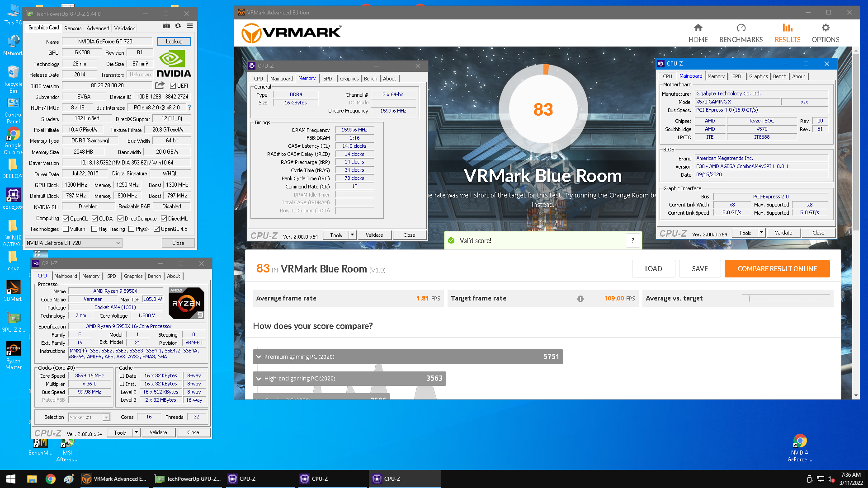The height and width of the screenshot is (488, 868).
Task: Toggle OpenGL 4.5 checkbox
Action: (x=157, y=229)
